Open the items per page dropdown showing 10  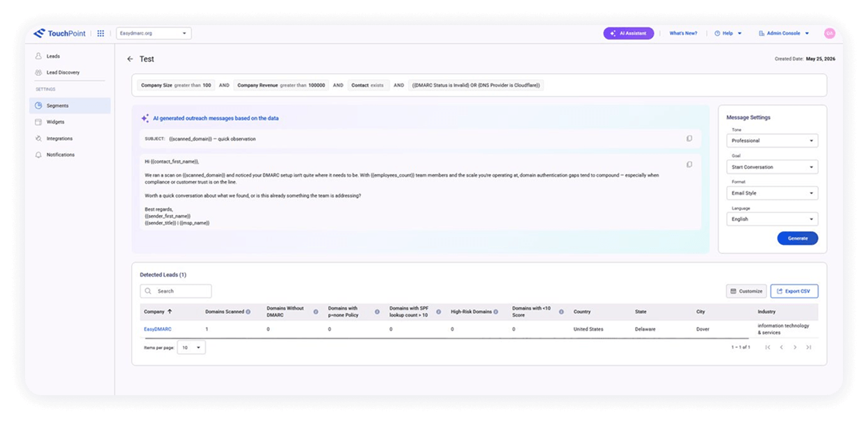tap(191, 347)
